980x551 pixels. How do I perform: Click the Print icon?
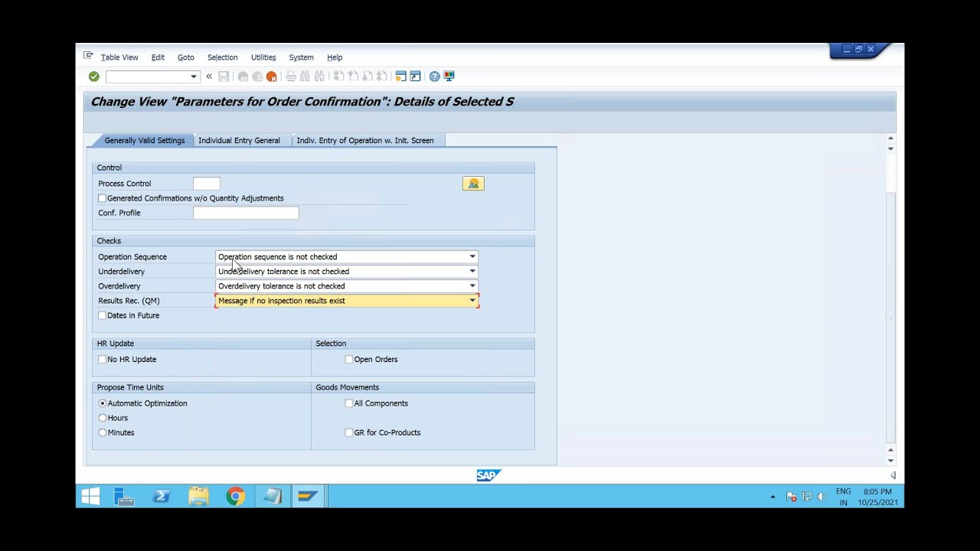click(291, 77)
